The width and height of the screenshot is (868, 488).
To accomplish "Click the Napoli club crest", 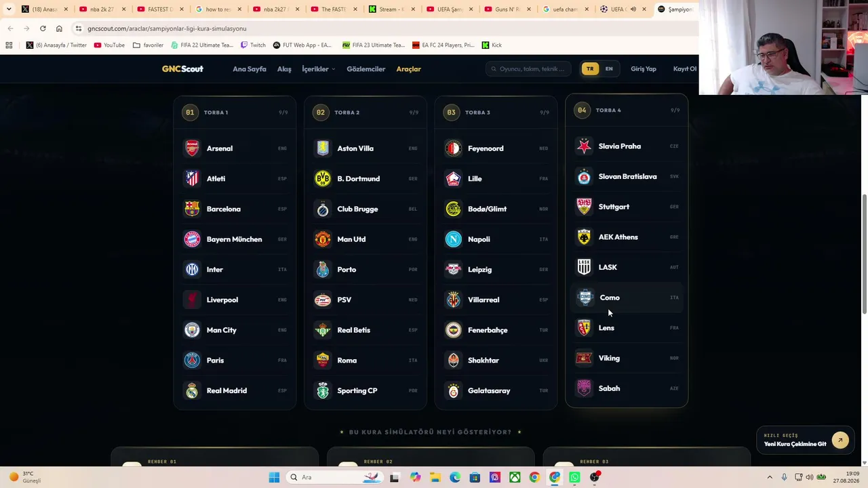I will click(x=454, y=239).
